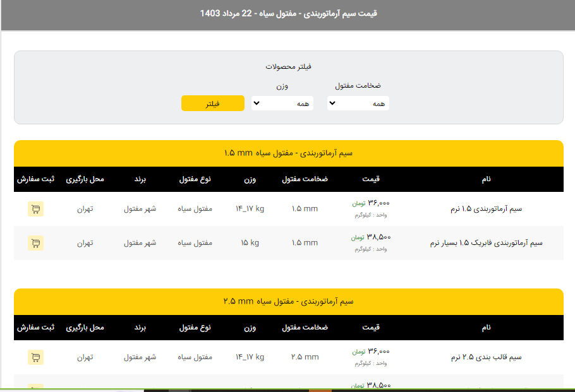Click the yellow section title مفتول سیاه ۲.۵ mm

click(x=288, y=302)
